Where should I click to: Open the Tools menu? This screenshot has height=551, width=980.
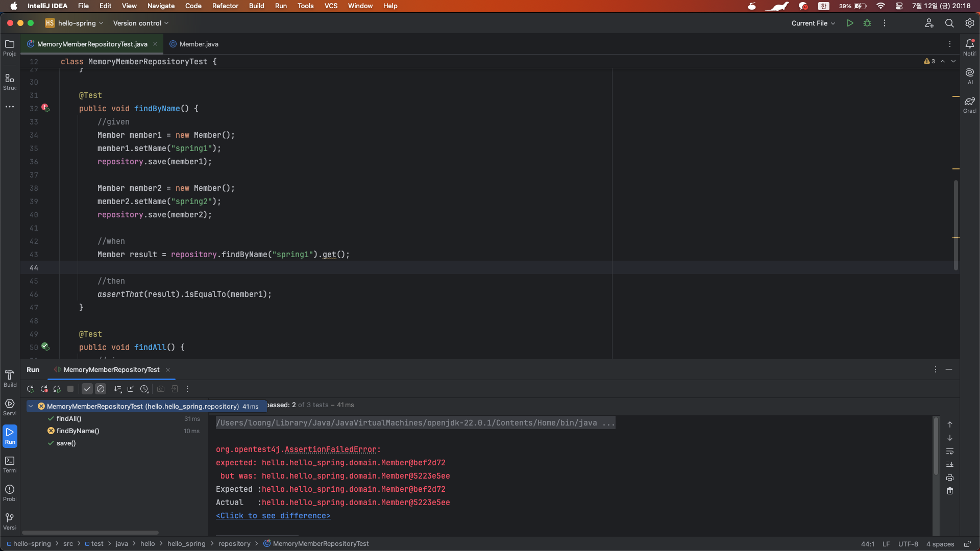(305, 6)
